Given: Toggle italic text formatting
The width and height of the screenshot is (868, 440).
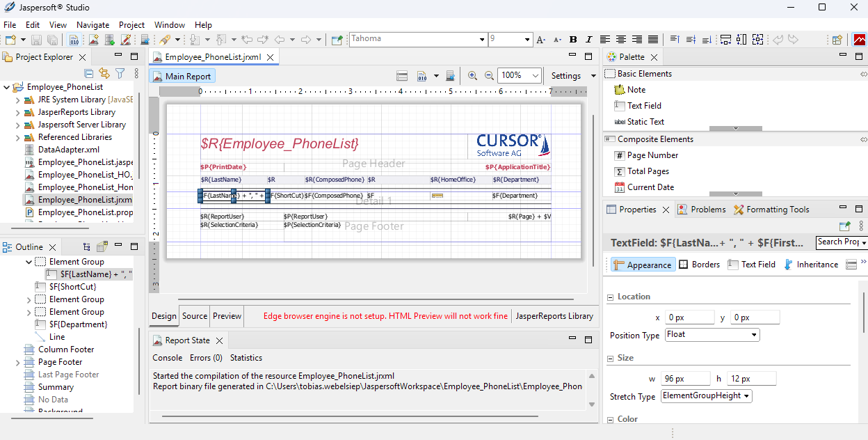Looking at the screenshot, I should click(588, 40).
